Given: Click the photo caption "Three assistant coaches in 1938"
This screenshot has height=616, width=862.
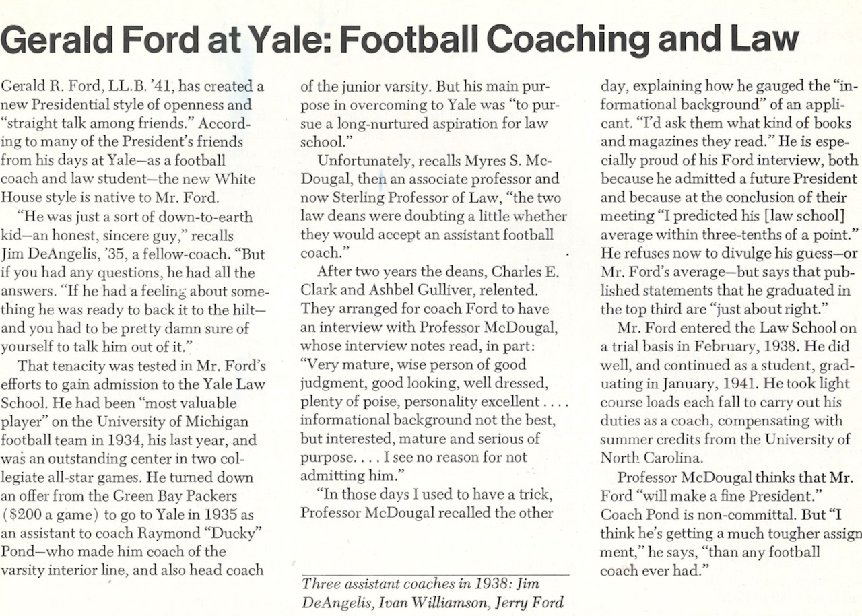Looking at the screenshot, I should pyautogui.click(x=421, y=584).
